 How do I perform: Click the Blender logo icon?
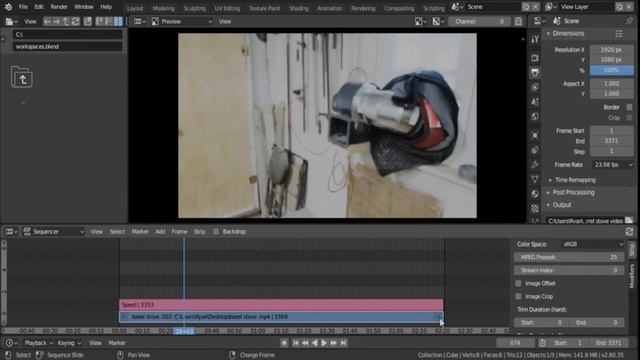(x=8, y=7)
